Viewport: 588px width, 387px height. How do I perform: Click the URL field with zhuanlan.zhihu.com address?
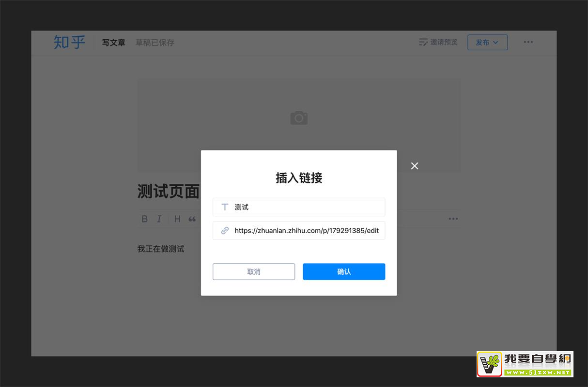(x=306, y=231)
